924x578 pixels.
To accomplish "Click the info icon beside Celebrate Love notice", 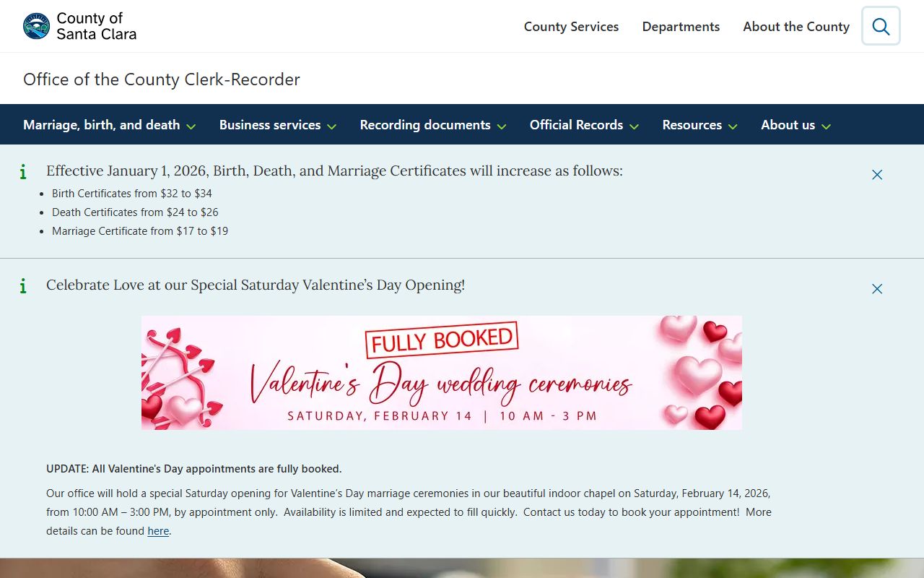I will click(x=23, y=285).
